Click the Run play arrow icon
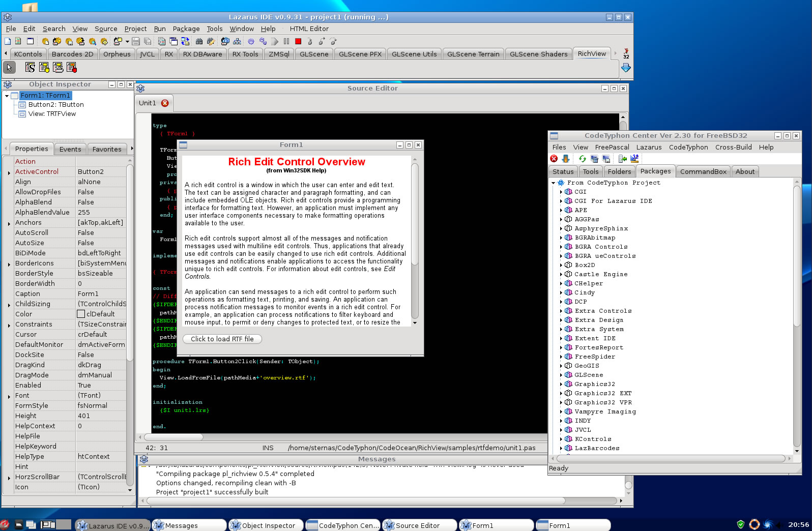This screenshot has width=812, height=531. click(275, 41)
